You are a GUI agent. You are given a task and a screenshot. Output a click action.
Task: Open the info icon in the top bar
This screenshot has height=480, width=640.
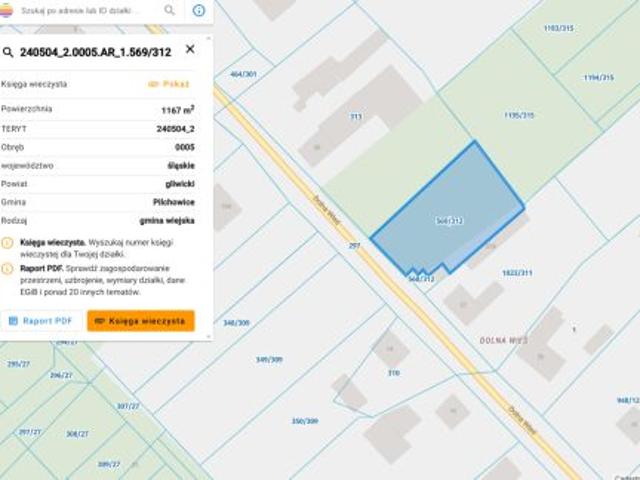click(x=199, y=10)
